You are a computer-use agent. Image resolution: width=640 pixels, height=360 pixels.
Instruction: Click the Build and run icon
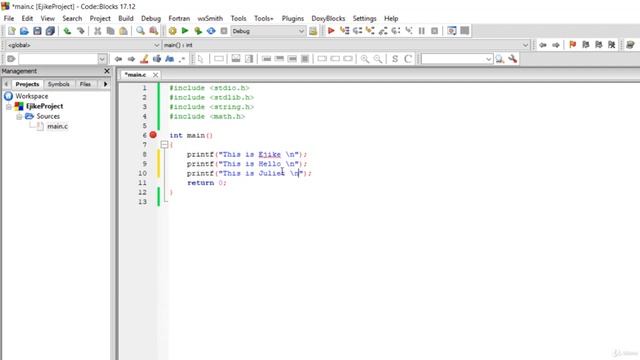tap(198, 31)
